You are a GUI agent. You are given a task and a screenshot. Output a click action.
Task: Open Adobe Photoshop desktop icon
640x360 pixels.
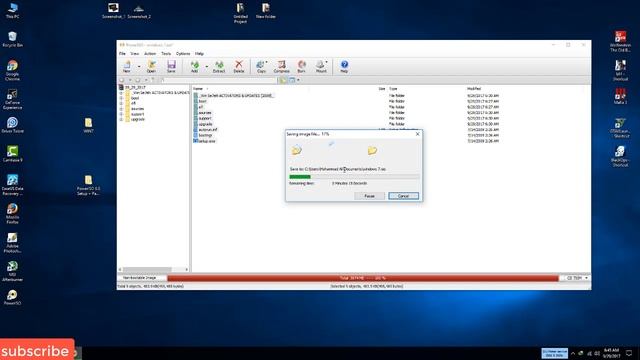click(12, 243)
